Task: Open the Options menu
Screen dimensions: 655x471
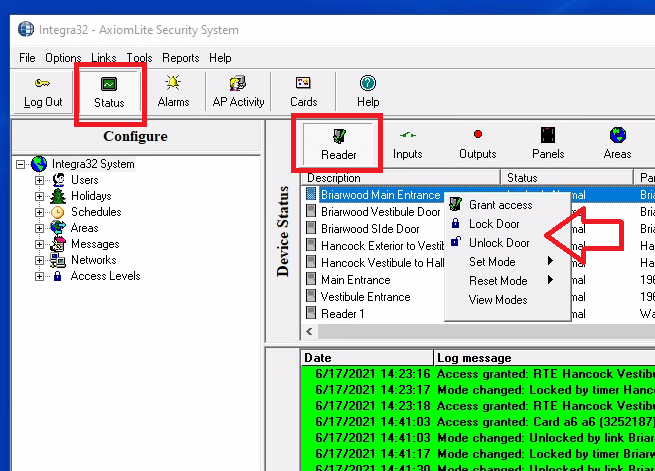Action: click(63, 58)
